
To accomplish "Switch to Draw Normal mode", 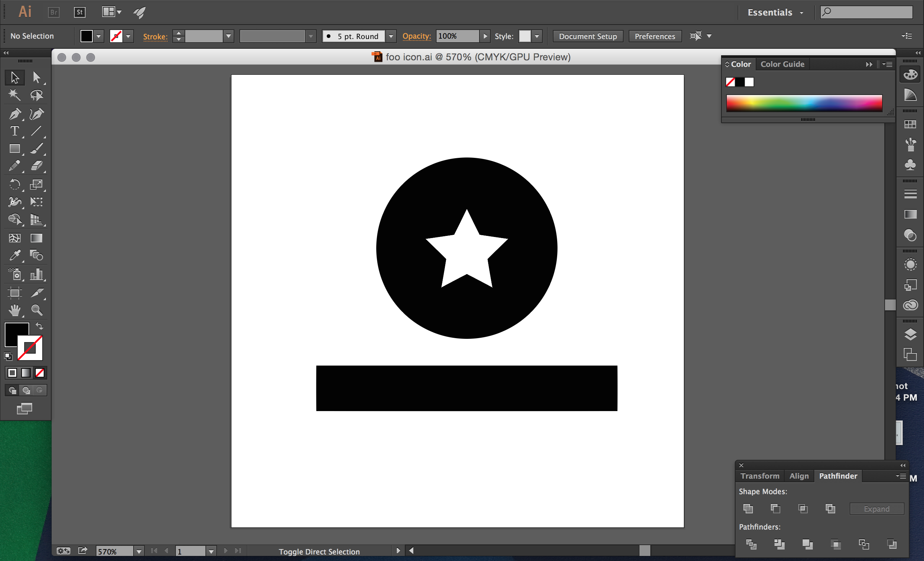I will [12, 390].
